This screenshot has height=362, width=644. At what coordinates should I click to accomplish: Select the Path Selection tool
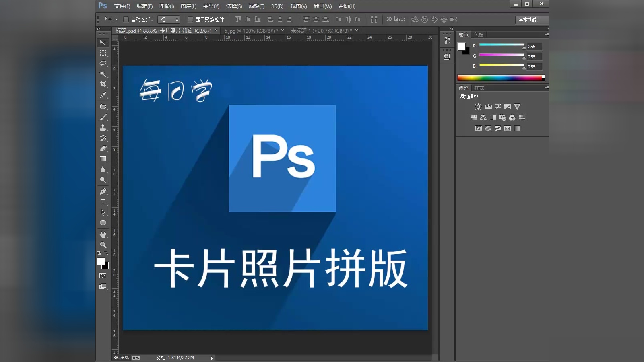pos(103,212)
